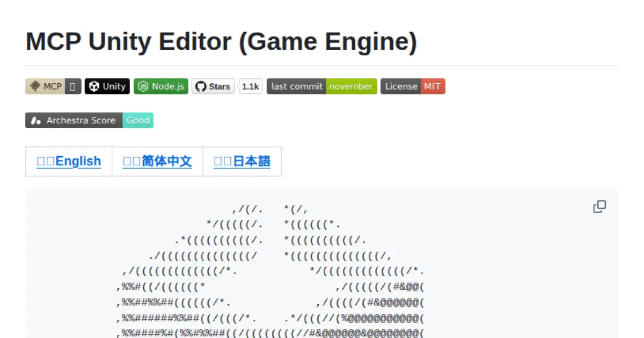This screenshot has height=338, width=644.
Task: Switch to the 日本語 language tab
Action: (242, 161)
